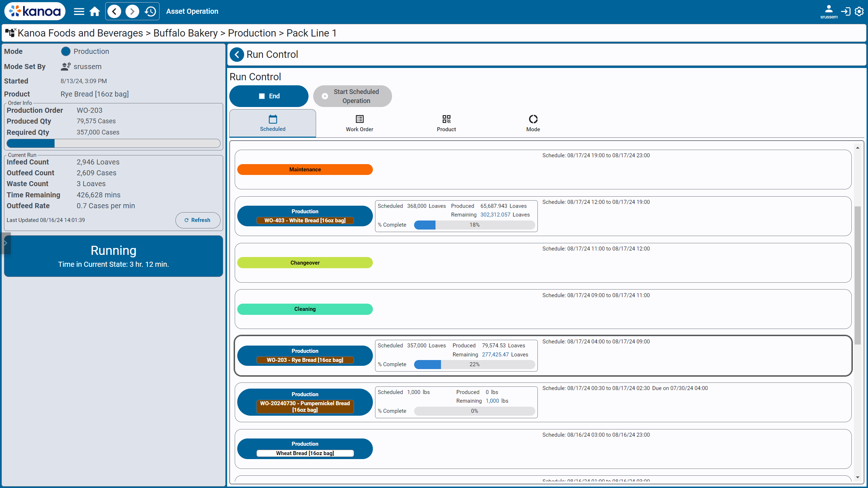
Task: Open the hamburger navigation menu
Action: click(x=79, y=12)
